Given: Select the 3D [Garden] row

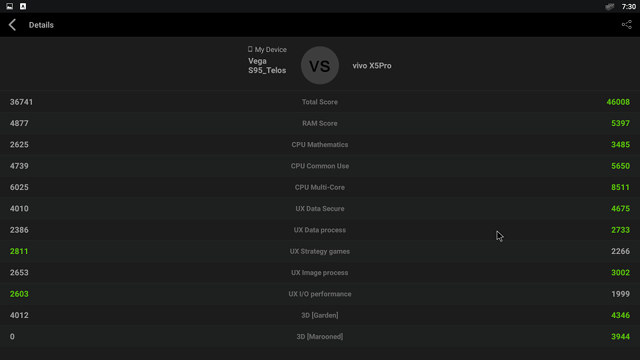Looking at the screenshot, I should pyautogui.click(x=320, y=315).
